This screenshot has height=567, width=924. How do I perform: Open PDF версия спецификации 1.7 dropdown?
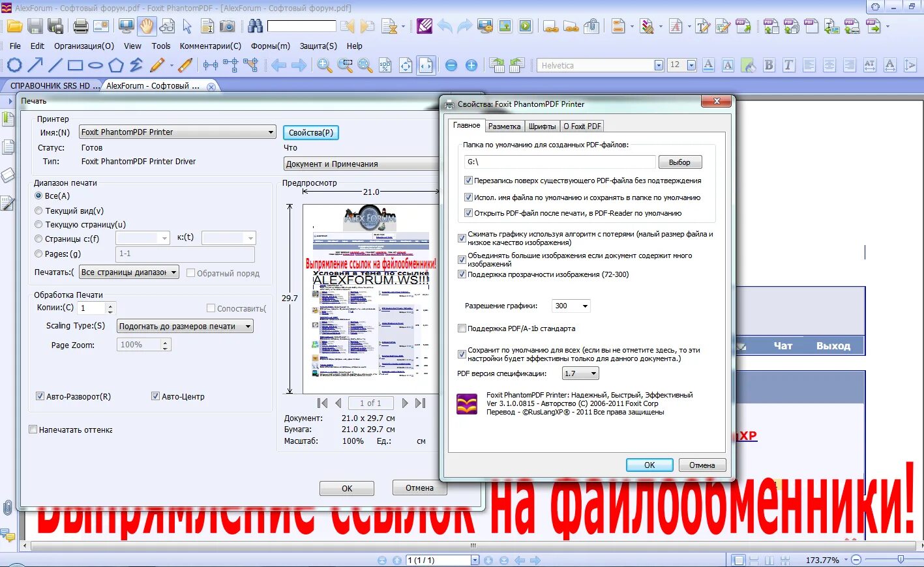[x=580, y=373]
